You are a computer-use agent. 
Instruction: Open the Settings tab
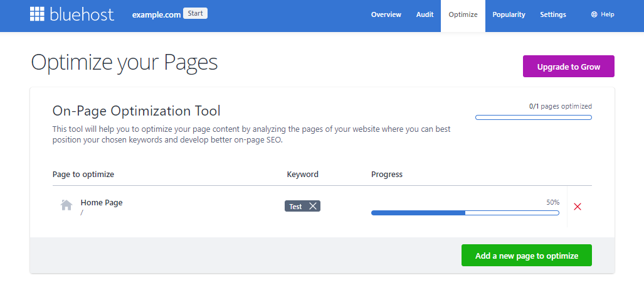click(x=552, y=14)
